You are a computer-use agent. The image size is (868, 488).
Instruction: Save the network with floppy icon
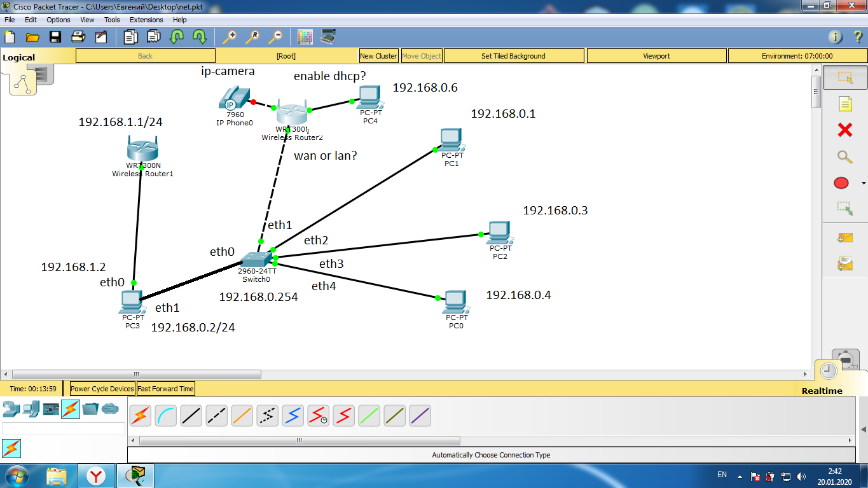(55, 37)
